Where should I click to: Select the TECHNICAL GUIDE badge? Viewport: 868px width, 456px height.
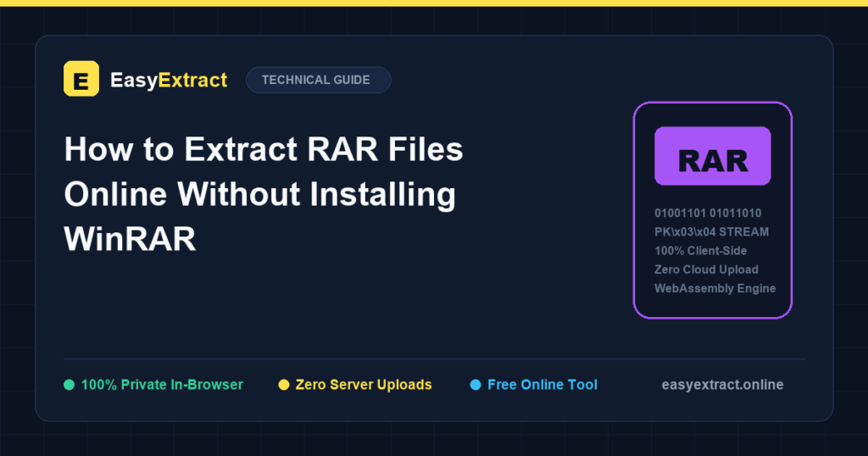pyautogui.click(x=319, y=80)
